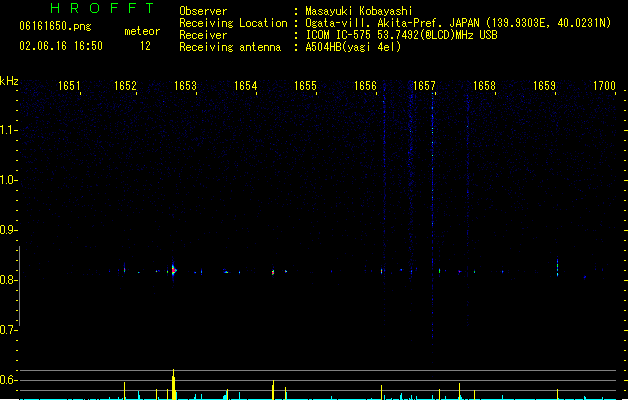
Task: Click the tallest yellow bar in the bottom histogram
Action: [173, 384]
